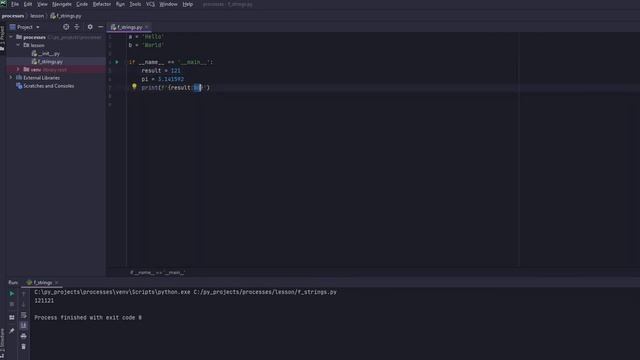Click the f_strings.py breadcrumb in navigation bar
640x360 pixels.
point(66,16)
